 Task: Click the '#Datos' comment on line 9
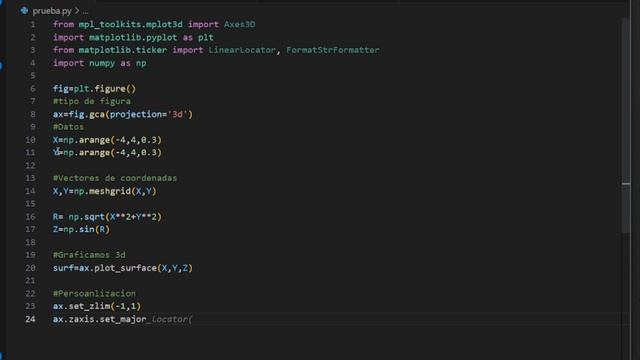[x=68, y=127]
